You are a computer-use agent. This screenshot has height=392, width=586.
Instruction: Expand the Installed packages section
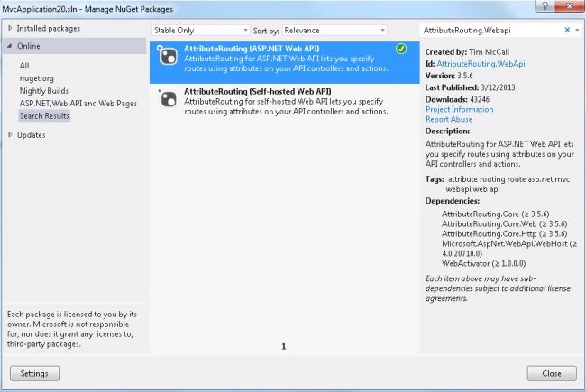click(x=10, y=28)
